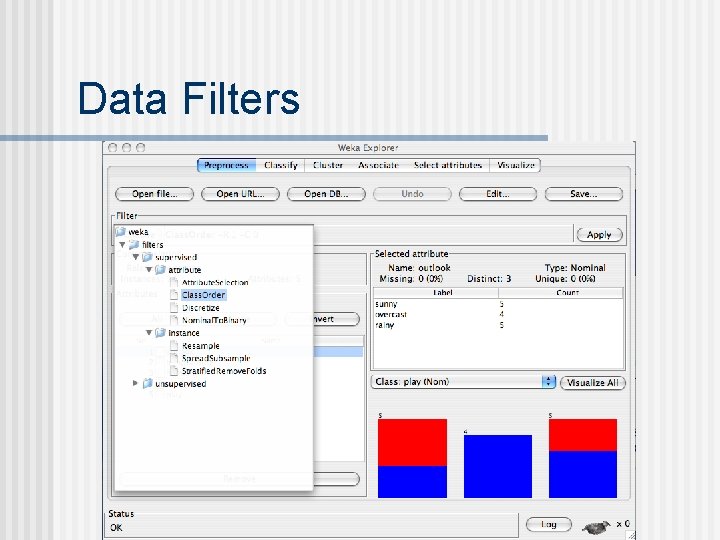The image size is (720, 540).
Task: Click the Invert button
Action: [336, 319]
